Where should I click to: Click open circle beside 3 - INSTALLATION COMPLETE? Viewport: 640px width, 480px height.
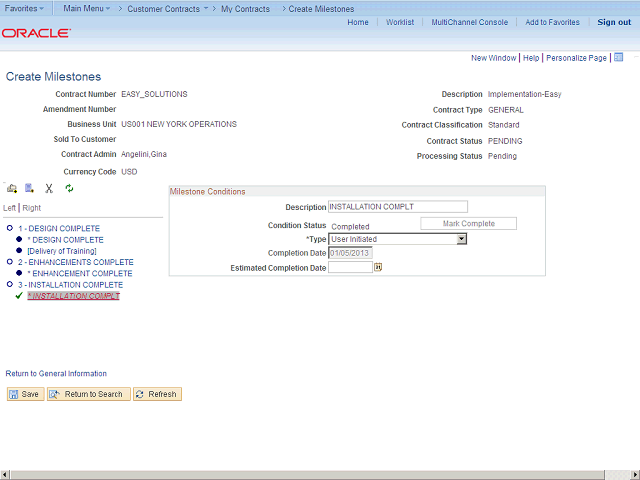point(10,284)
